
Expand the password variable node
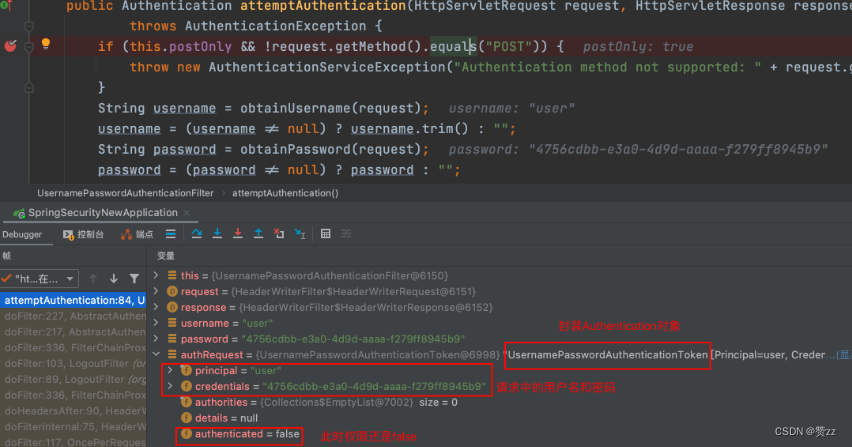click(x=156, y=338)
